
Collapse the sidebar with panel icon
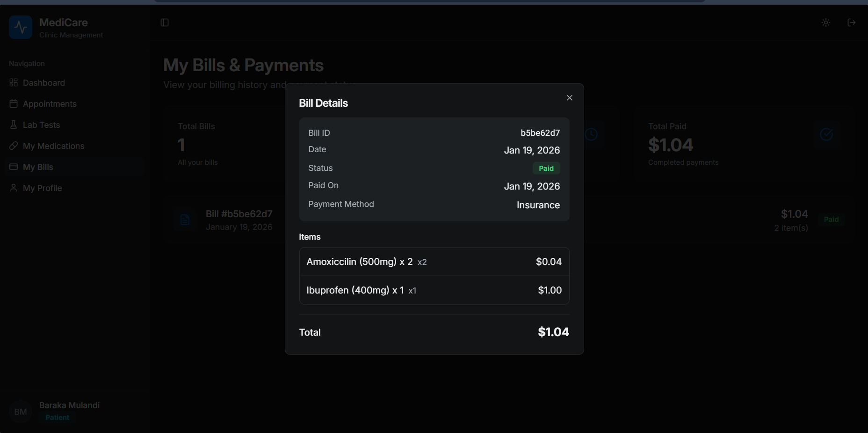165,22
